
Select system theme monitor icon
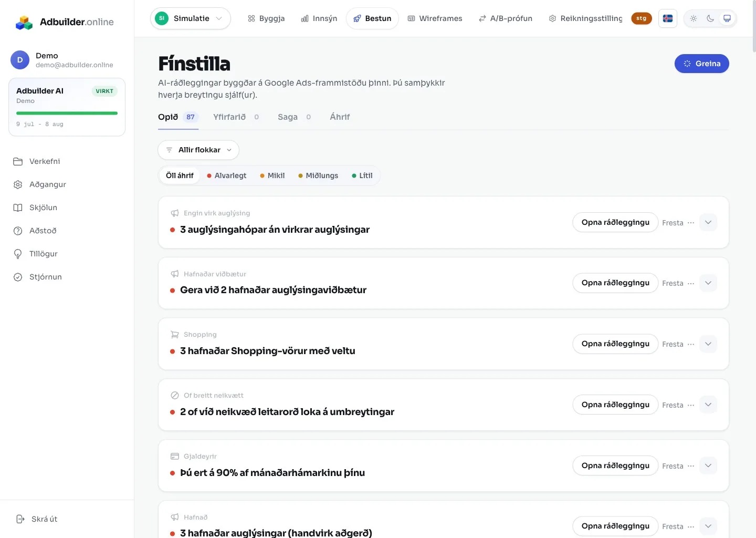(727, 18)
